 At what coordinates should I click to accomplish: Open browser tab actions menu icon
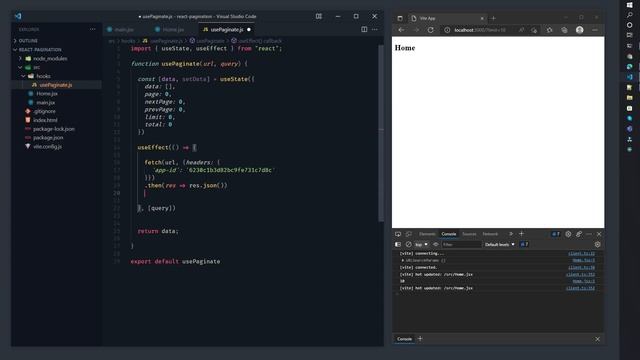[400, 18]
